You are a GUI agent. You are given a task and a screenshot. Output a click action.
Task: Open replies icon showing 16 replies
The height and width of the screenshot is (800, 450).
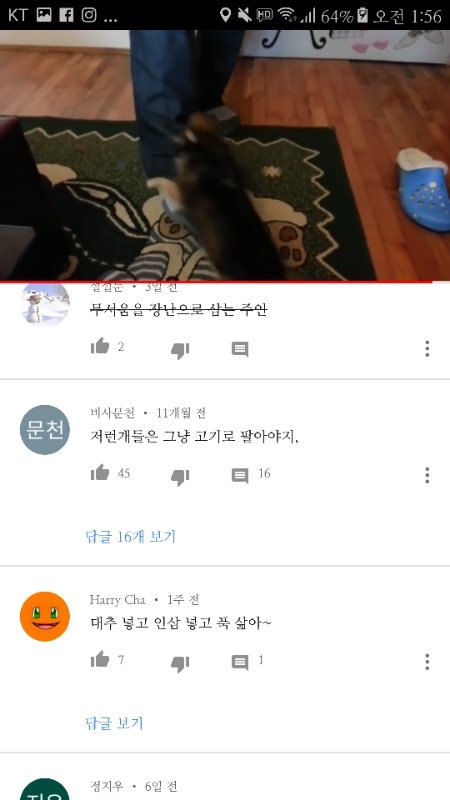[240, 476]
